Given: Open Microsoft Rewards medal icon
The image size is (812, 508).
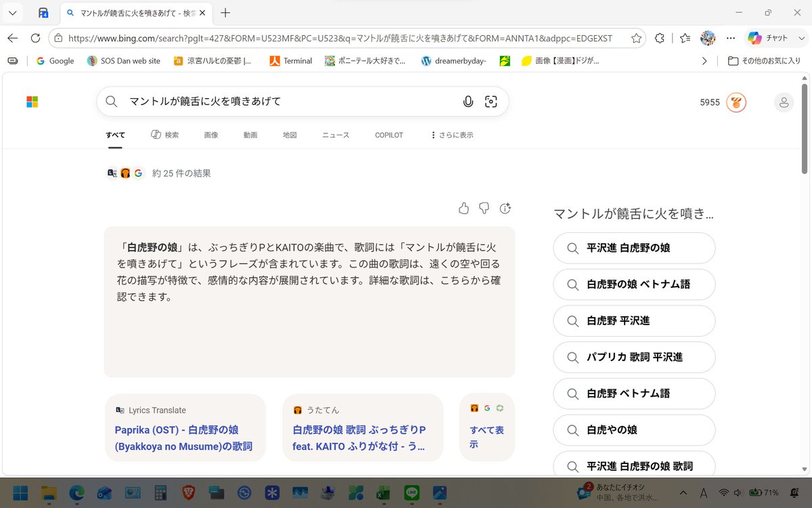Looking at the screenshot, I should click(736, 102).
